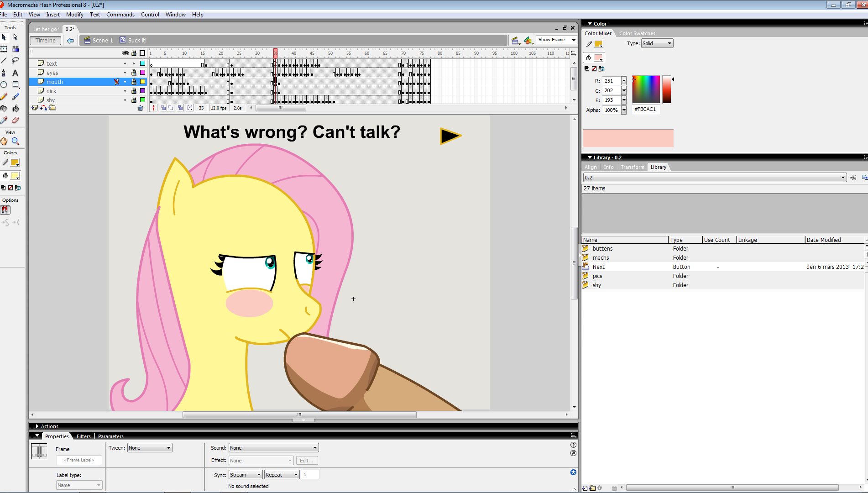Open the stage zoom Show Frame dropdown
Viewport: 868px width, 493px height.
click(x=557, y=40)
